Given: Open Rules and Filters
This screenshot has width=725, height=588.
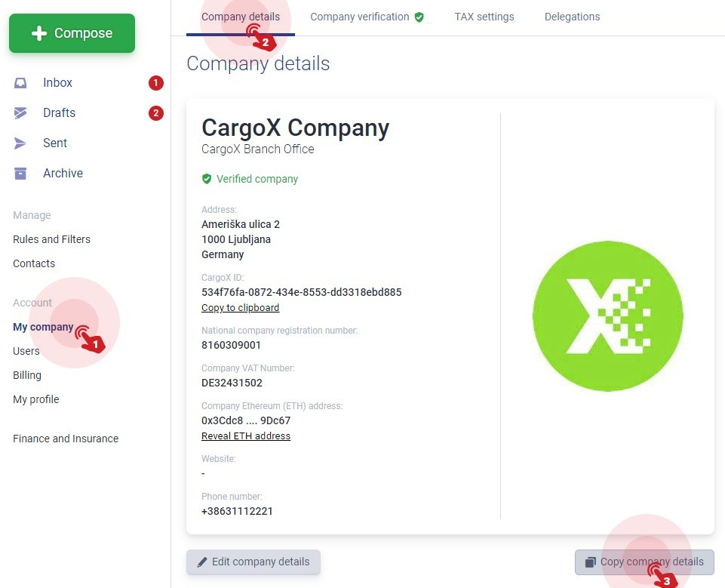Looking at the screenshot, I should (x=52, y=239).
